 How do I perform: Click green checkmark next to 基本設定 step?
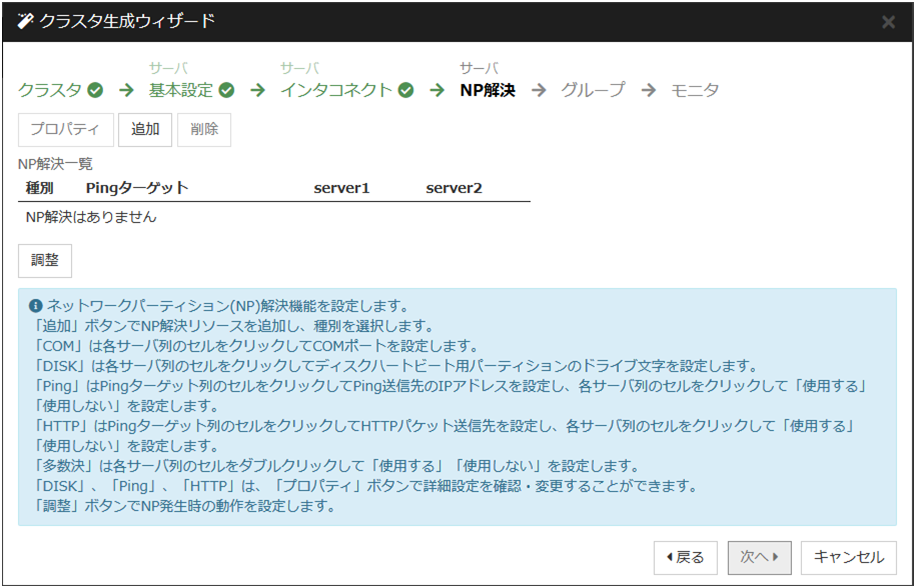point(227,90)
